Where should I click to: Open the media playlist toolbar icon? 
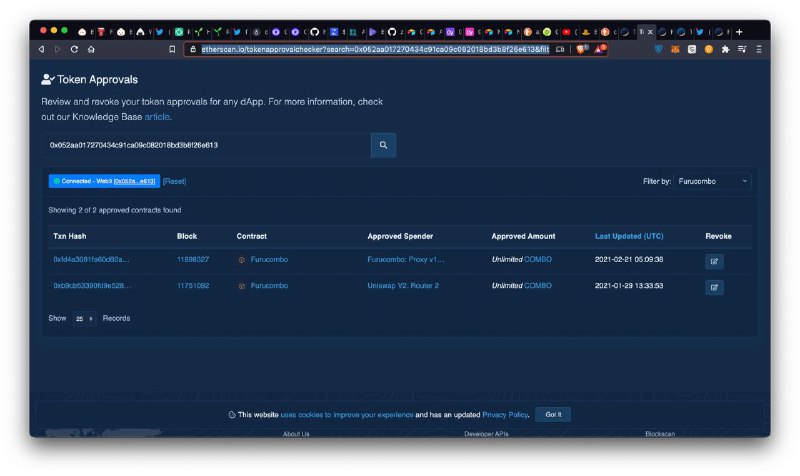[742, 49]
